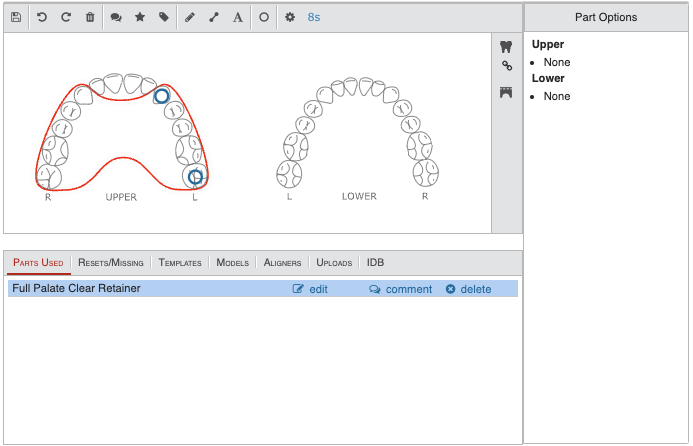Undo the last drawing action
The height and width of the screenshot is (446, 693).
[42, 17]
